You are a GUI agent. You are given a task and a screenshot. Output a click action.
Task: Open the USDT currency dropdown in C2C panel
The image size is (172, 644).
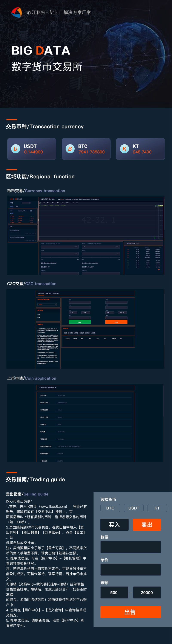[47, 304]
